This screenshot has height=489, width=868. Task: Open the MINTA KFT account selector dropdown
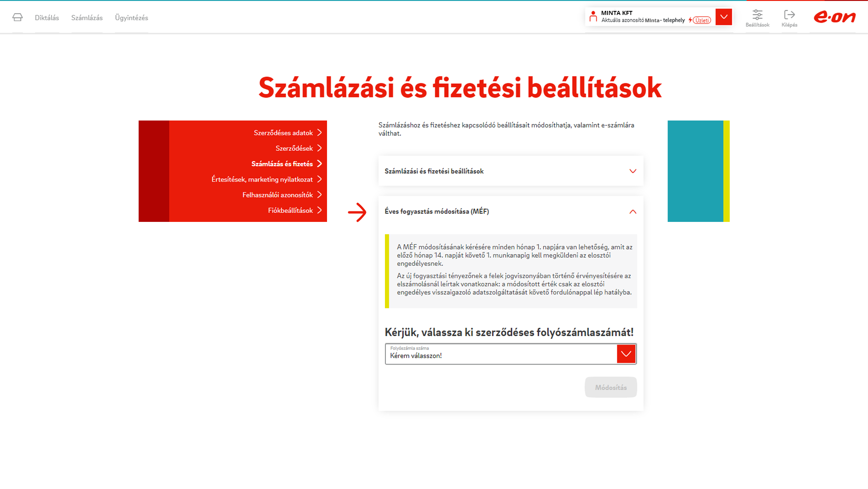(x=723, y=17)
